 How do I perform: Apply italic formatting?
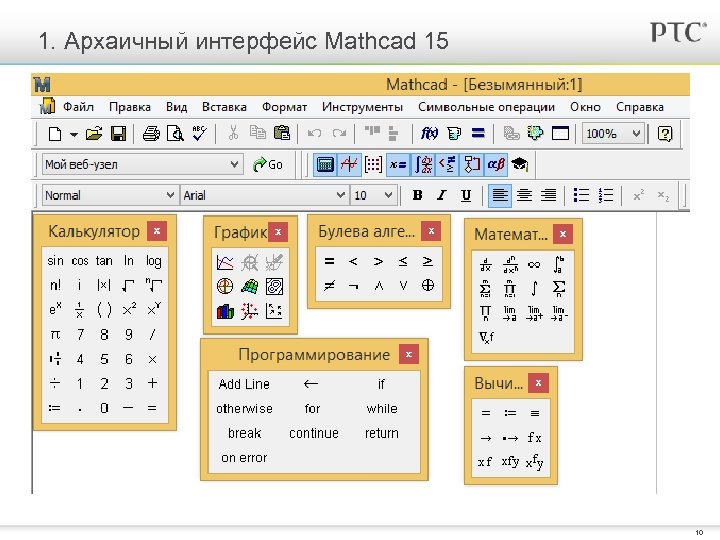click(441, 195)
